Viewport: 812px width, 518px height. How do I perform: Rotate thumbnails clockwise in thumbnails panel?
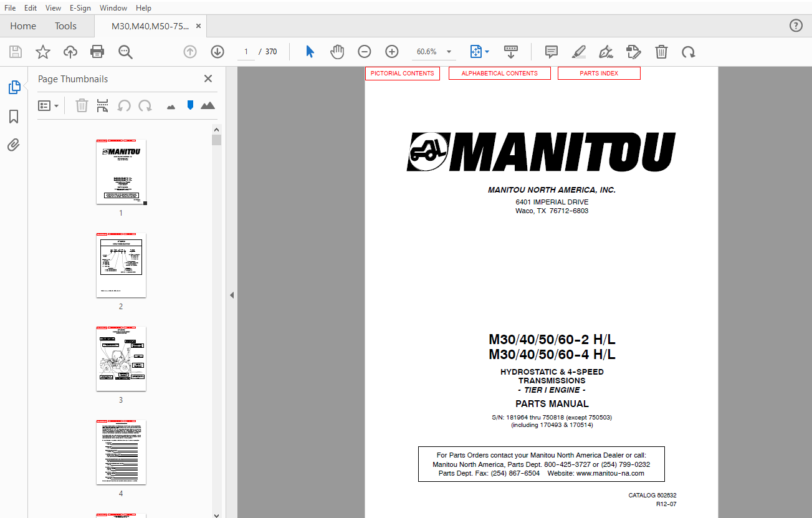145,105
